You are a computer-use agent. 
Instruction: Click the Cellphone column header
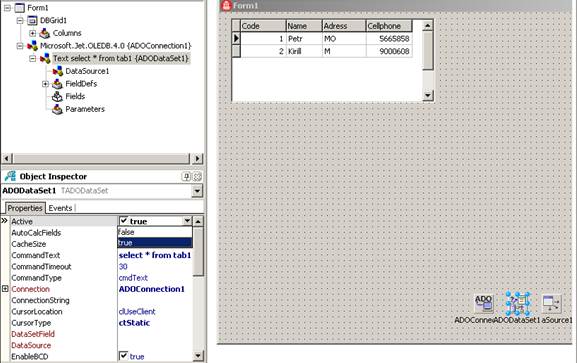pos(389,26)
